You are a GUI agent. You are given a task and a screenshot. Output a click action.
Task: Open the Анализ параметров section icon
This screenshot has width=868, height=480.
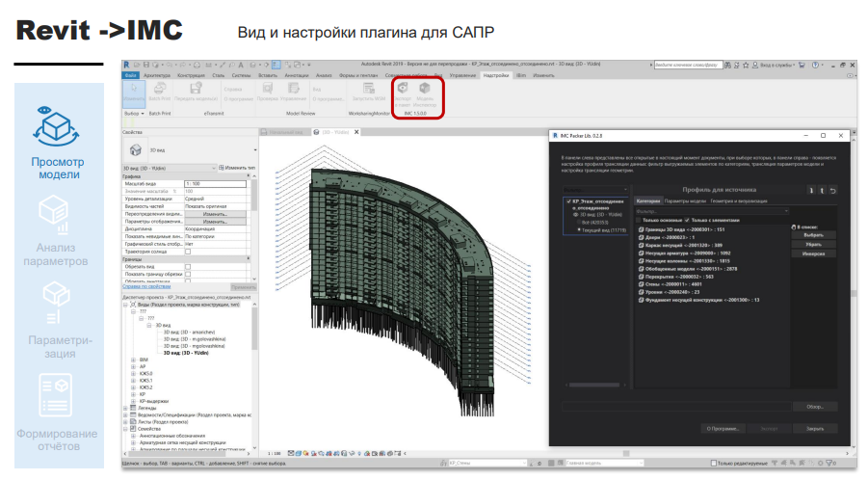54,215
